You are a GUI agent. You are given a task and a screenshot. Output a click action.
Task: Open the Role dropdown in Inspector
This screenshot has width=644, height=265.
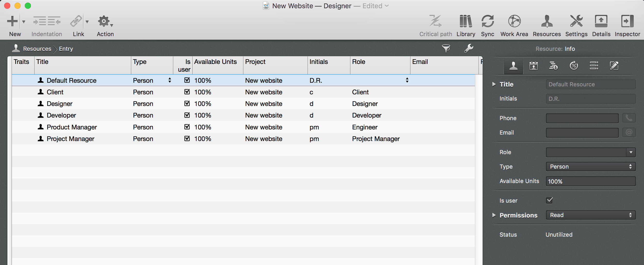(631, 152)
